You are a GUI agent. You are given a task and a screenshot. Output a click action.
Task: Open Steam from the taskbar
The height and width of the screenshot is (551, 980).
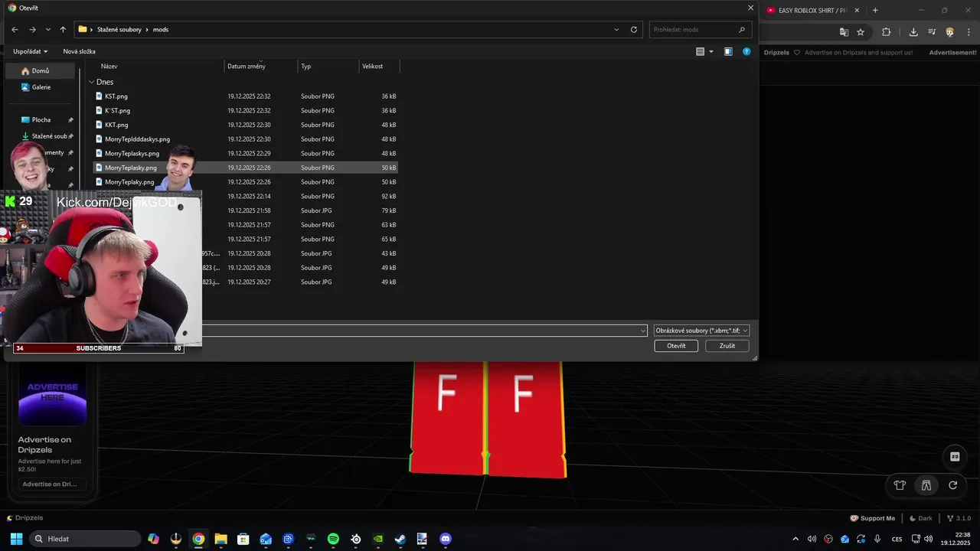coord(400,539)
